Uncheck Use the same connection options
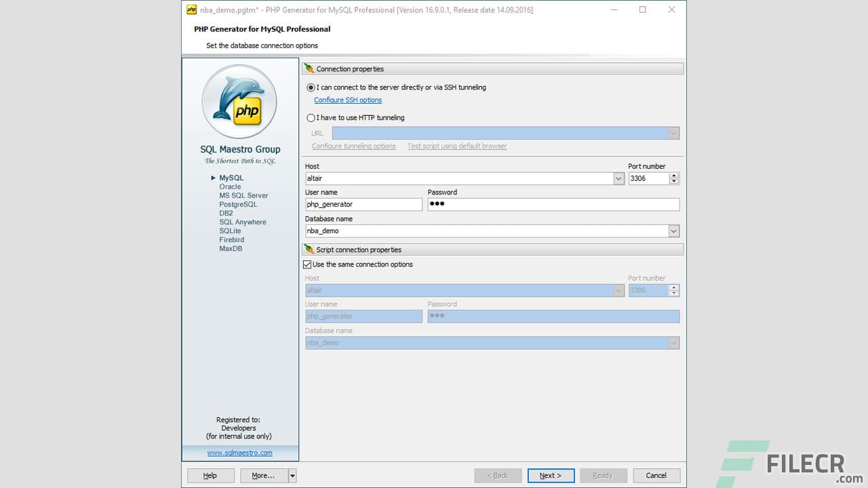This screenshot has width=868, height=488. pyautogui.click(x=307, y=264)
